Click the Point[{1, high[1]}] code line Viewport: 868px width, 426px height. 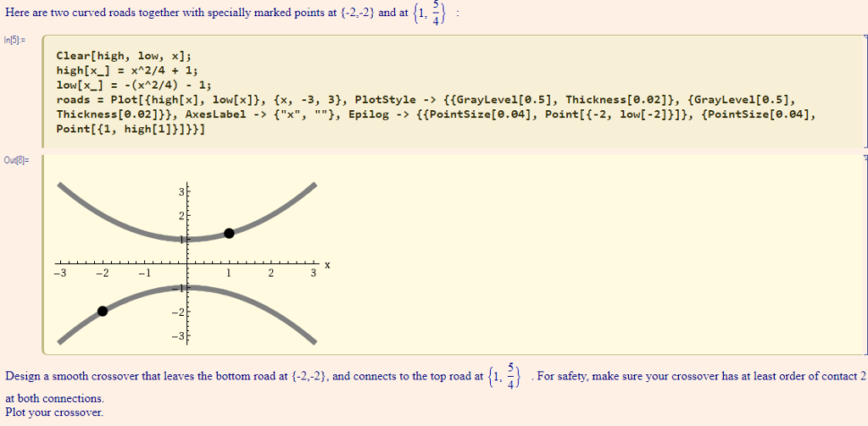tap(130, 129)
